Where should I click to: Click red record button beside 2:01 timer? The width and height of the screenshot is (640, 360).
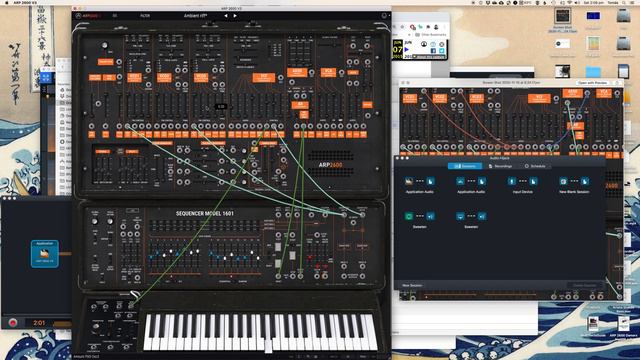click(x=13, y=323)
